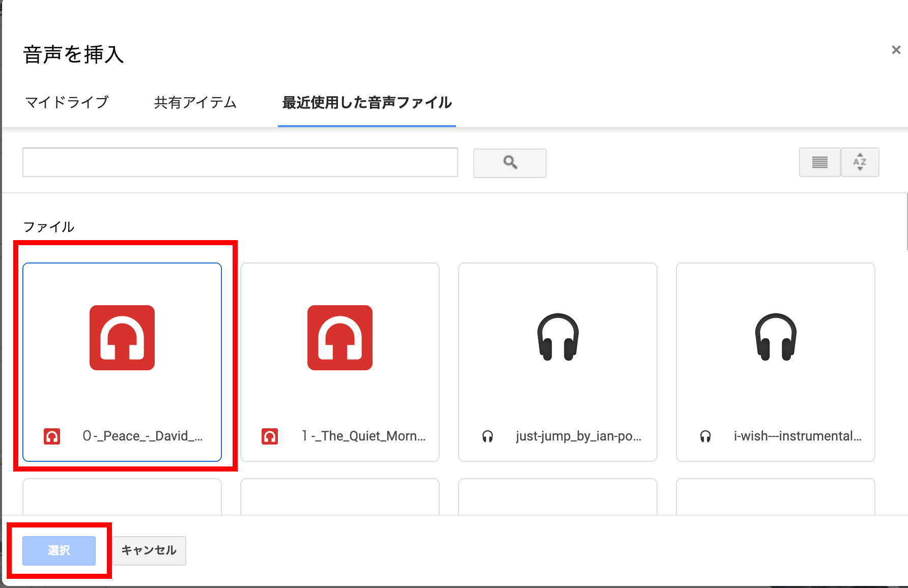Viewport: 908px width, 588px height.
Task: Click the small red headphone icon beside 0-_Peace_-_David_
Action: point(52,436)
